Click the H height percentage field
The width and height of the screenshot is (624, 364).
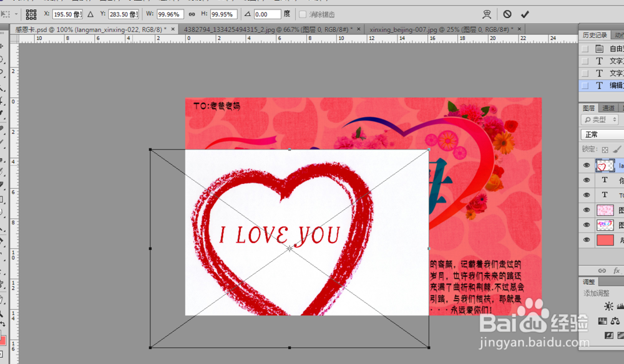[223, 14]
